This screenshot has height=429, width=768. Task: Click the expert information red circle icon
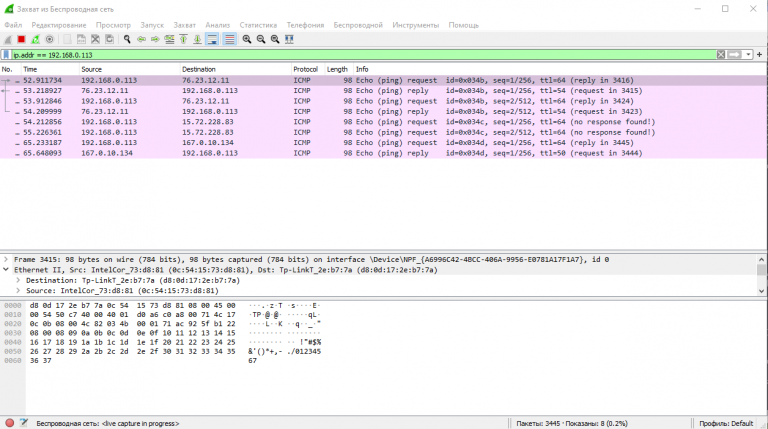[9, 423]
